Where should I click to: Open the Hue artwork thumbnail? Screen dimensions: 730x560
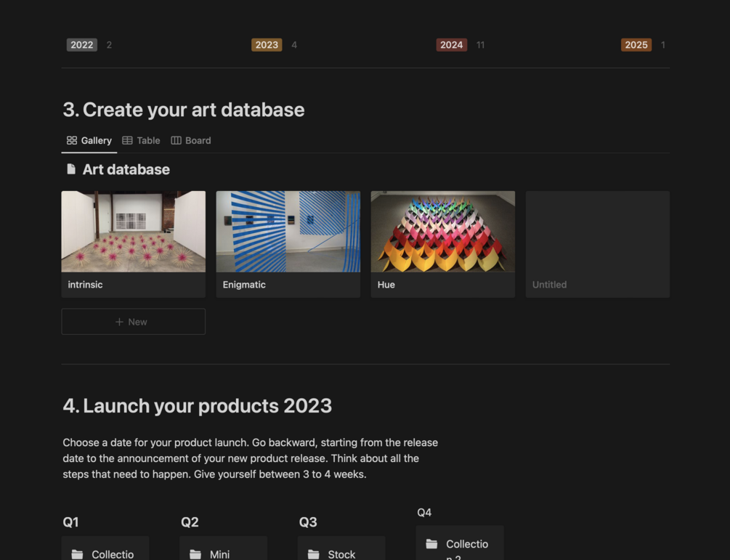click(443, 232)
